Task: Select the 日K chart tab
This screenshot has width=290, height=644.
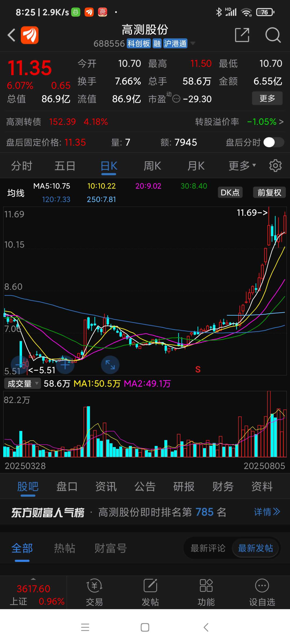Action: (109, 166)
